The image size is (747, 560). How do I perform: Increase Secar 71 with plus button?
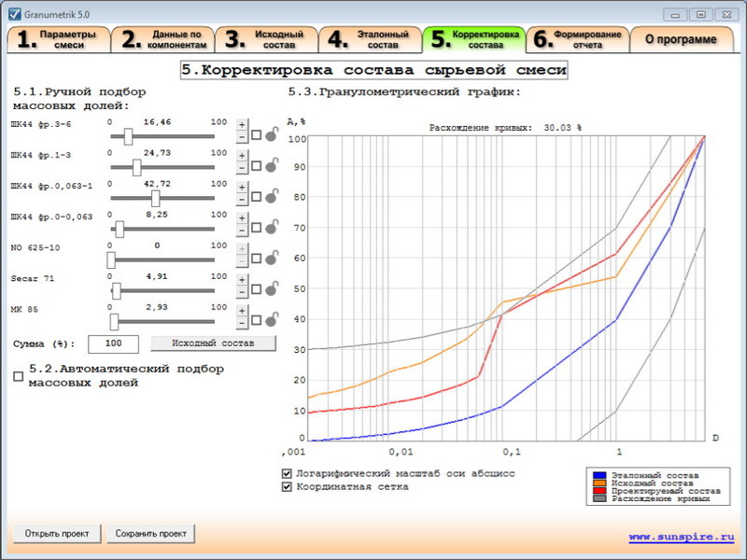pos(242,279)
